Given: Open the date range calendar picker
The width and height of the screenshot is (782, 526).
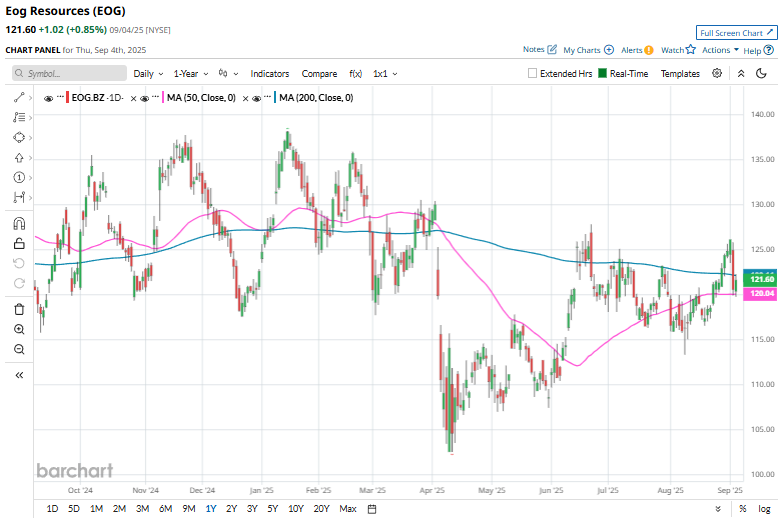Looking at the screenshot, I should click(372, 509).
